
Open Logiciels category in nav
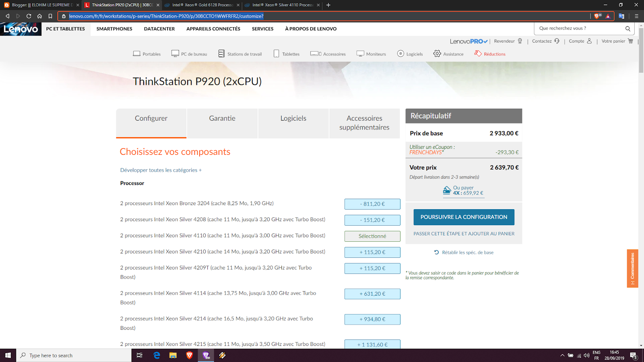pos(410,54)
